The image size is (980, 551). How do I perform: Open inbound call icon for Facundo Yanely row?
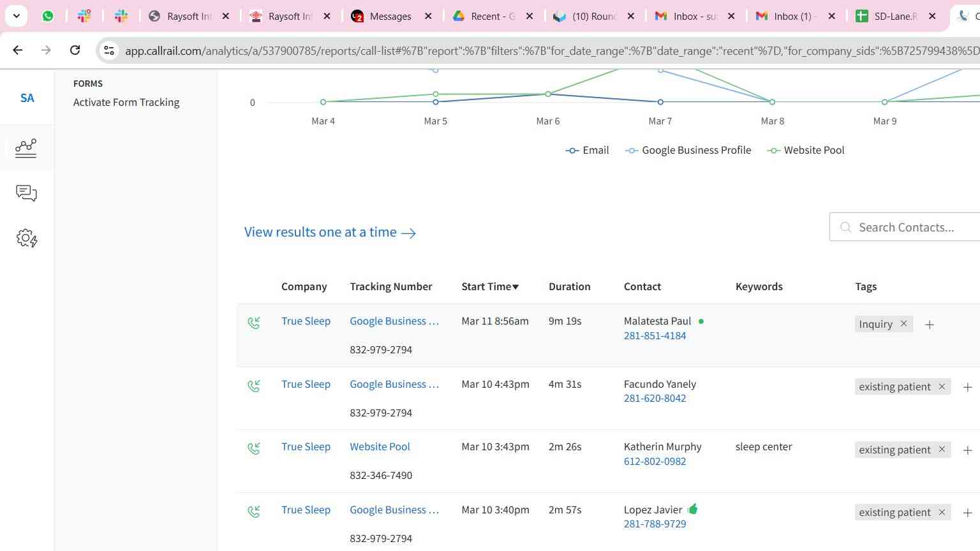click(254, 386)
